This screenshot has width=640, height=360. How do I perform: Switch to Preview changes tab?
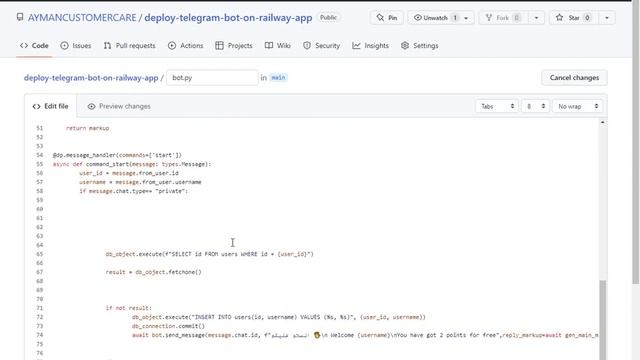pos(119,106)
